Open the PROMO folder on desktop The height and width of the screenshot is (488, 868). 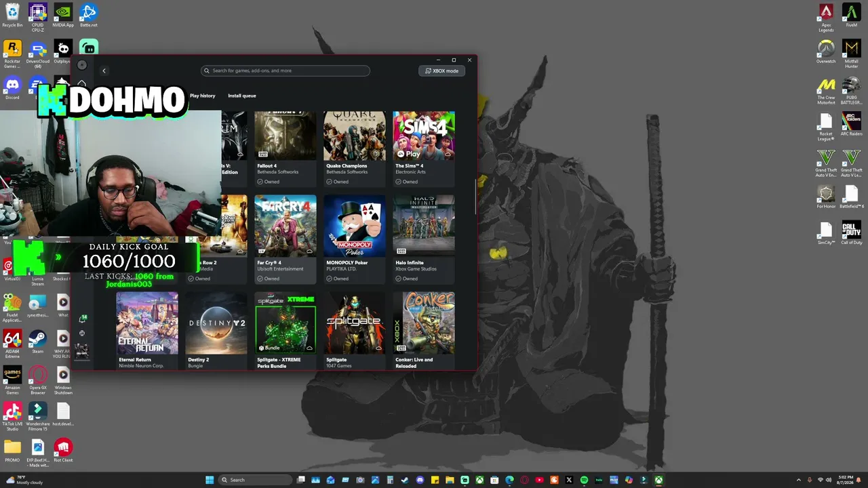[12, 451]
